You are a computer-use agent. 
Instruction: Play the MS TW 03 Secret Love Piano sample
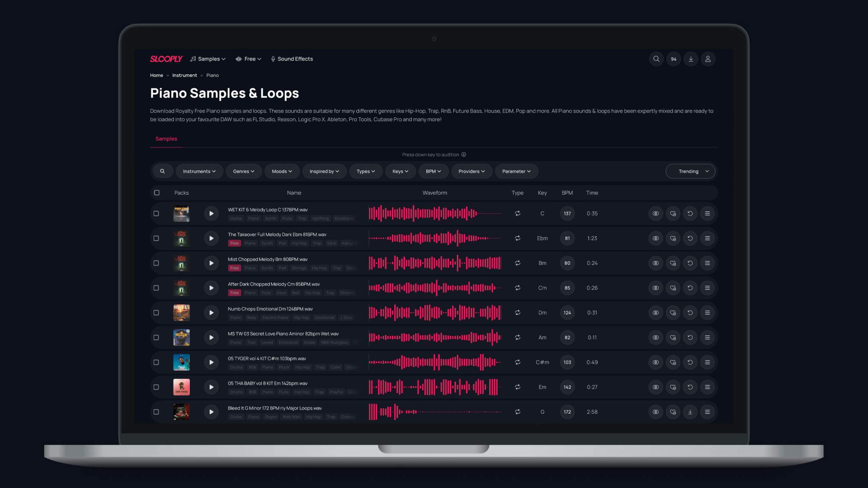211,337
